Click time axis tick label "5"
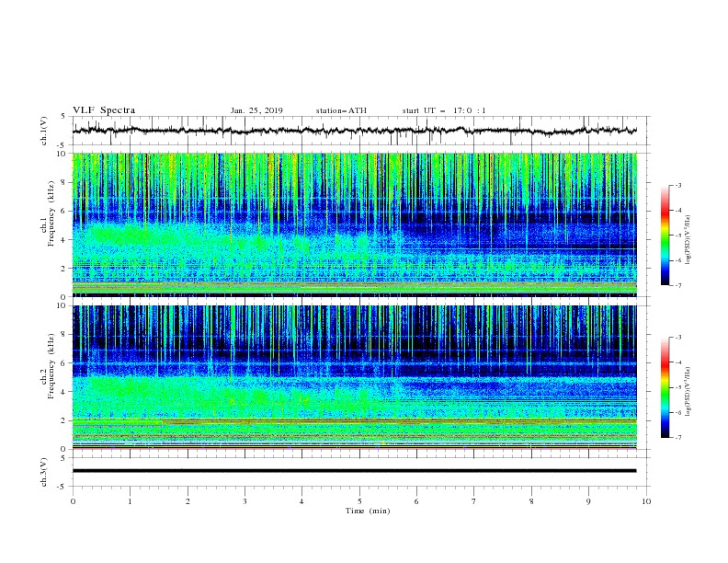 (359, 501)
